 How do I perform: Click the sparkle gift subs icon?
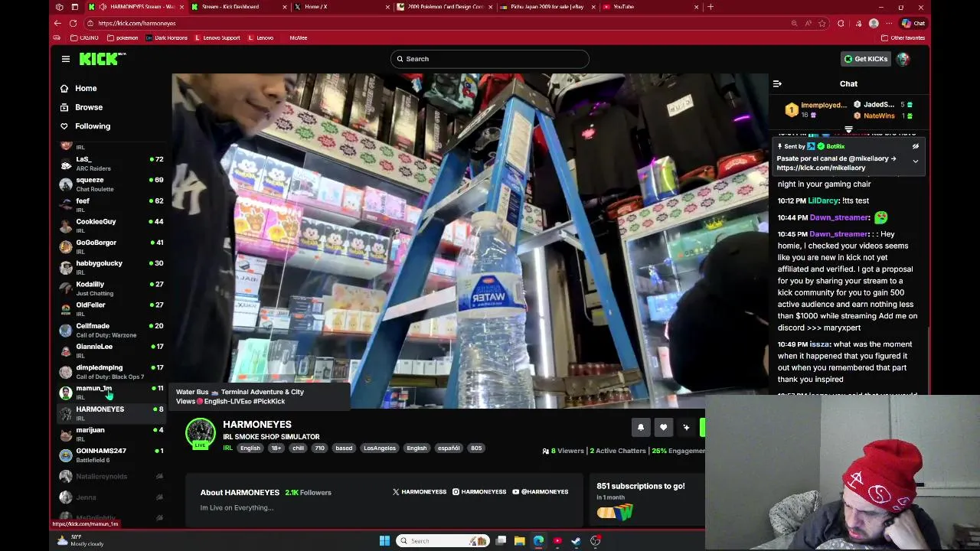point(686,428)
